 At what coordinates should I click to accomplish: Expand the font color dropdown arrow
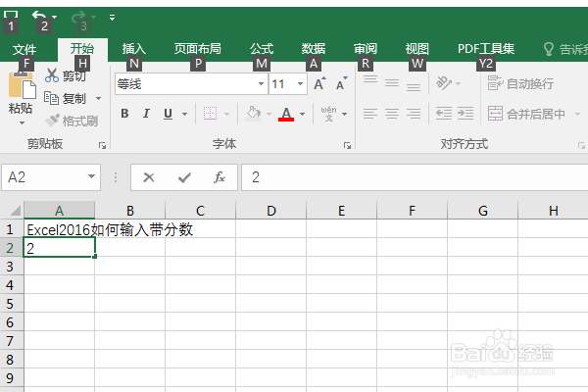pyautogui.click(x=302, y=114)
